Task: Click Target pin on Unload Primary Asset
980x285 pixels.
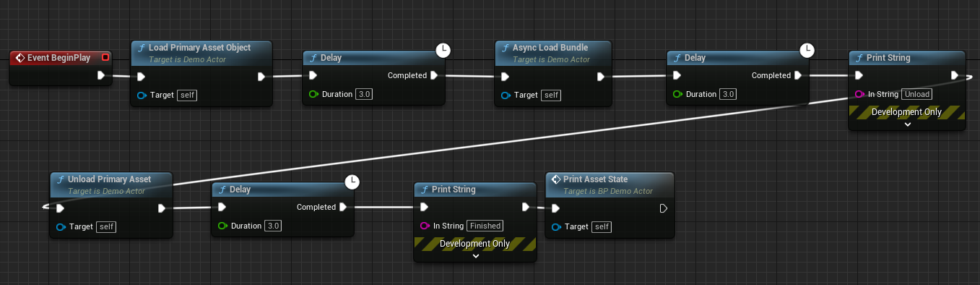Action: pos(61,226)
